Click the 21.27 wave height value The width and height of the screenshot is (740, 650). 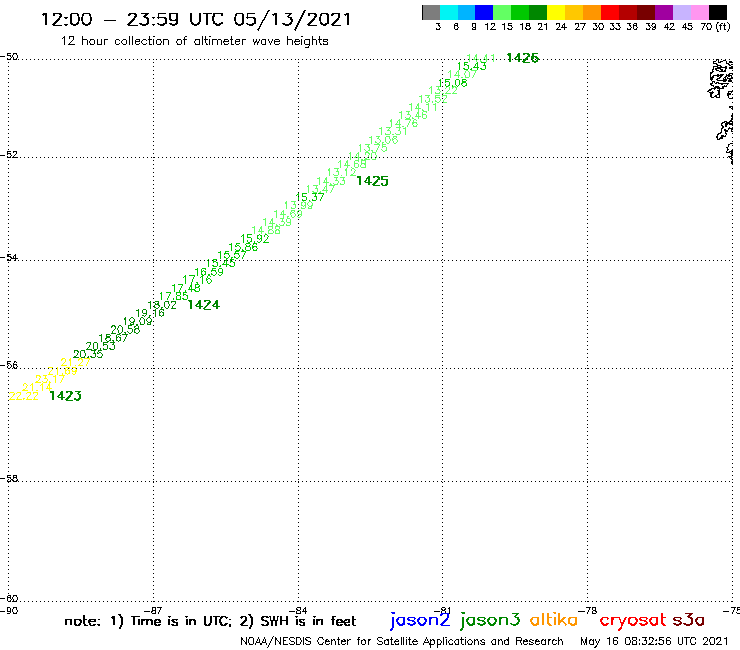(x=76, y=363)
